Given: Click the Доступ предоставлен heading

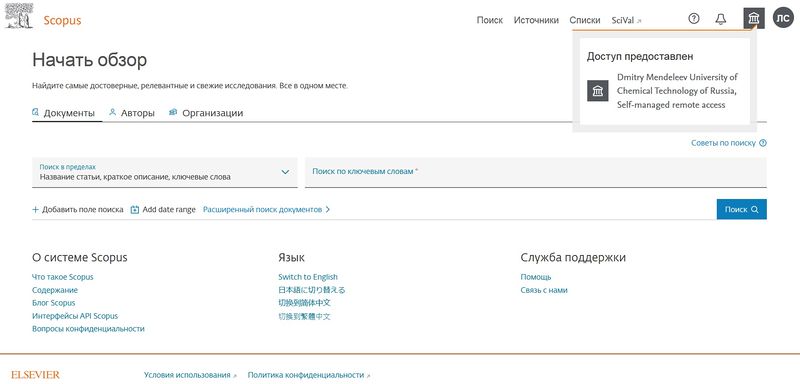Looking at the screenshot, I should coord(640,57).
